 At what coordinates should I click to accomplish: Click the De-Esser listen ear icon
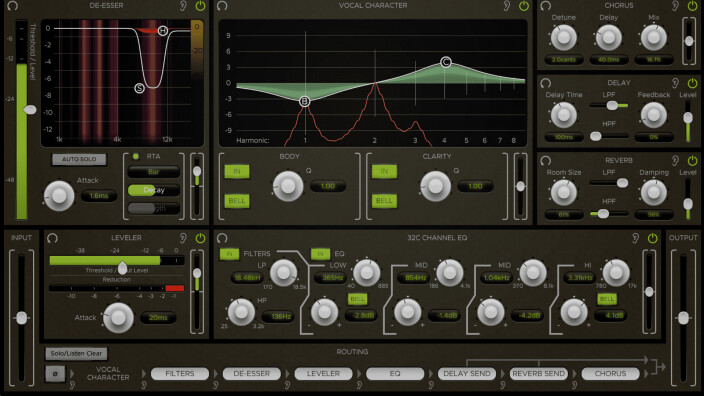tap(183, 6)
